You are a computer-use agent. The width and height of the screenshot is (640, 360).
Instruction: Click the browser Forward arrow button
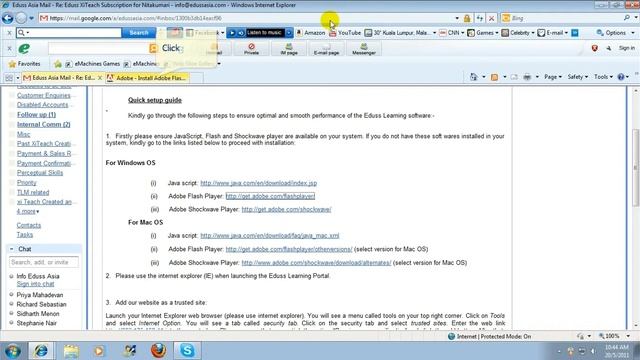click(21, 18)
